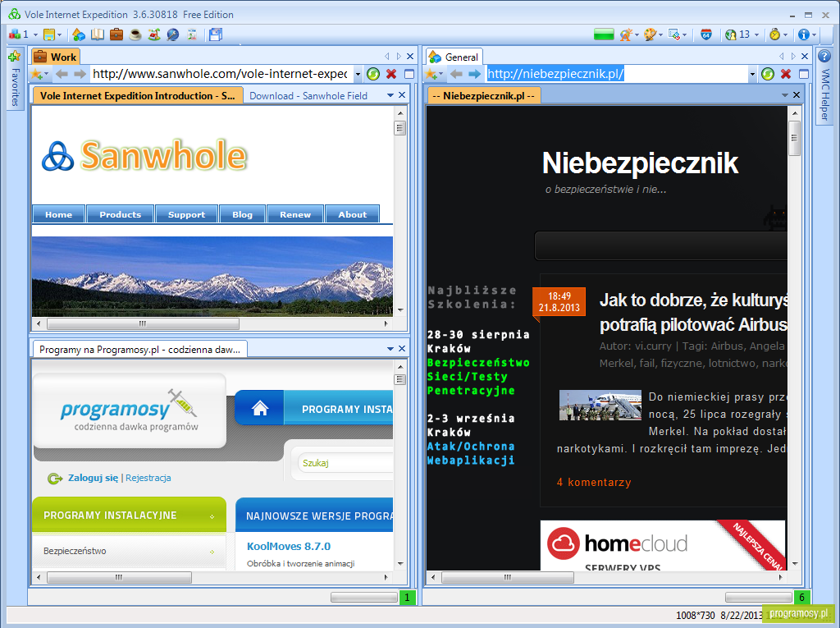
Task: Expand dropdown arrow next to number 13
Action: (x=756, y=35)
